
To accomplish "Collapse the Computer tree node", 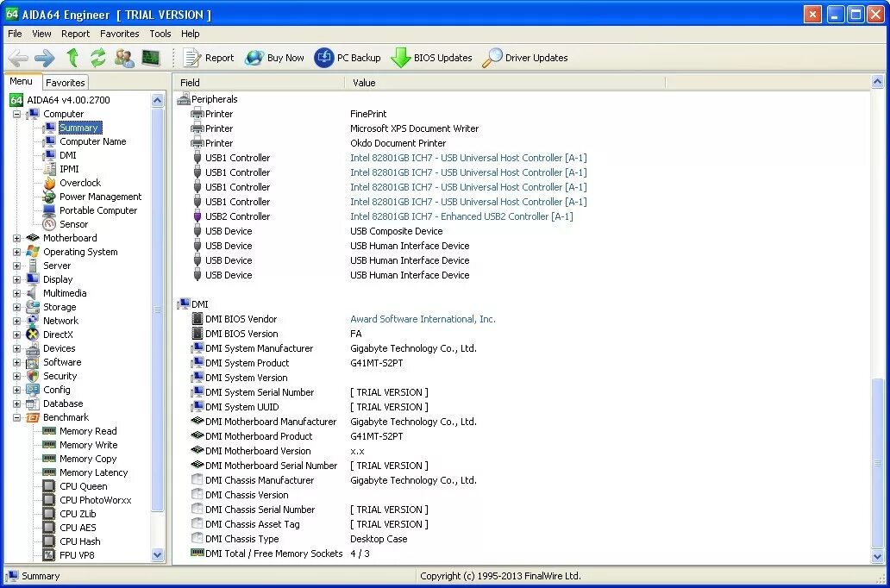I will (x=17, y=114).
